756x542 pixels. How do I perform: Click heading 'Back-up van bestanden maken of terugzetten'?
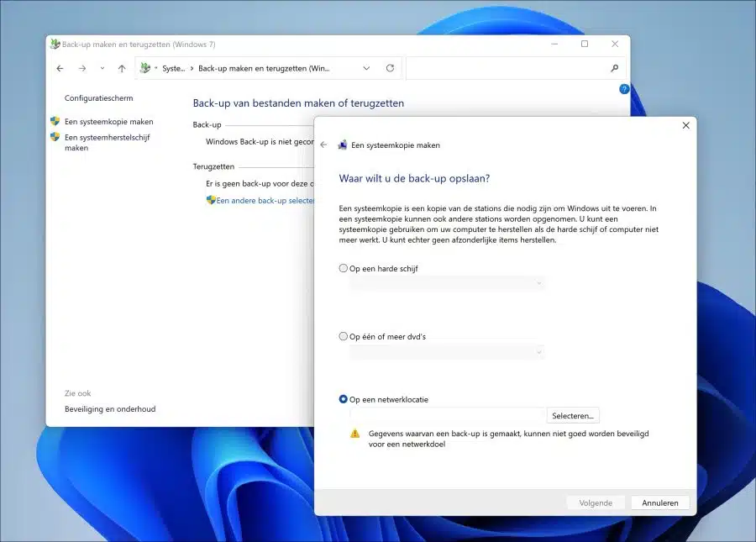click(298, 103)
